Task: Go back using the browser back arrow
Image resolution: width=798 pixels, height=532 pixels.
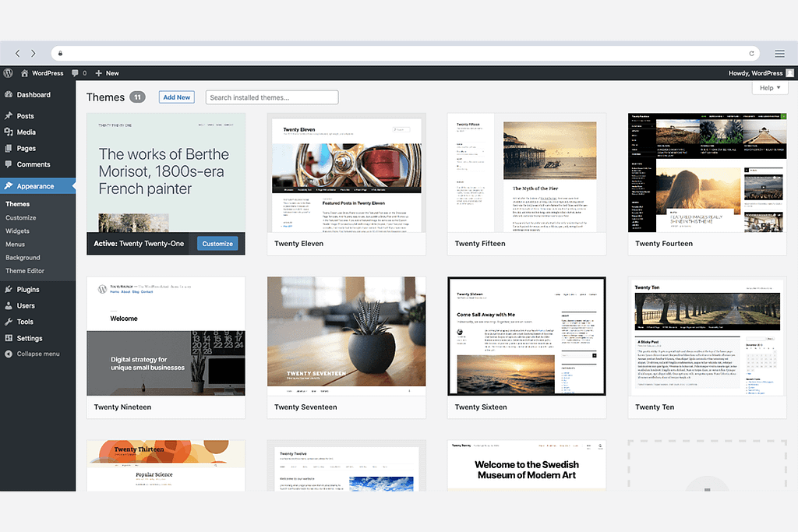Action: tap(18, 54)
